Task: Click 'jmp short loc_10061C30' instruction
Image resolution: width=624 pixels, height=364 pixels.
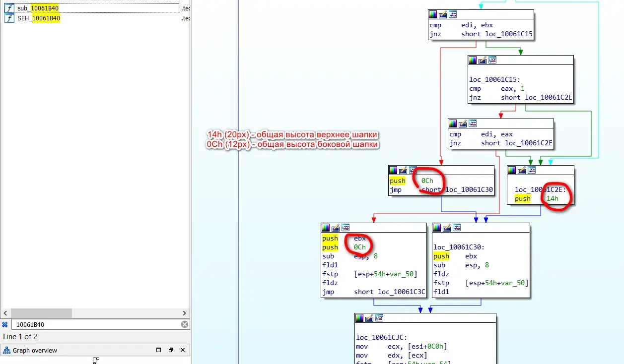Action: (442, 190)
